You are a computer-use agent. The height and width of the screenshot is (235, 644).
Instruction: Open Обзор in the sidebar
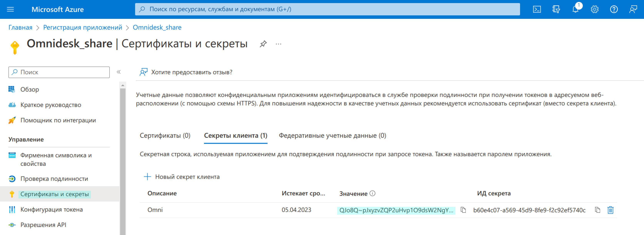click(x=29, y=89)
